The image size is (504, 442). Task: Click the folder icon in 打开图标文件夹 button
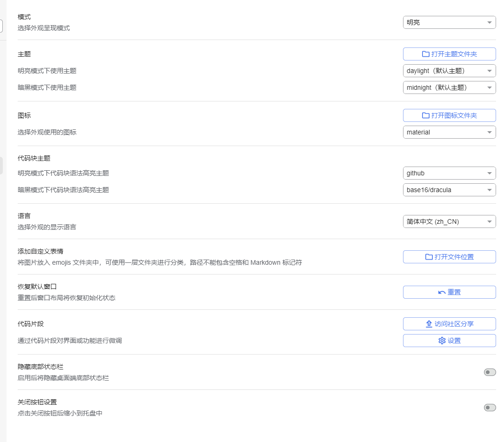pyautogui.click(x=425, y=115)
